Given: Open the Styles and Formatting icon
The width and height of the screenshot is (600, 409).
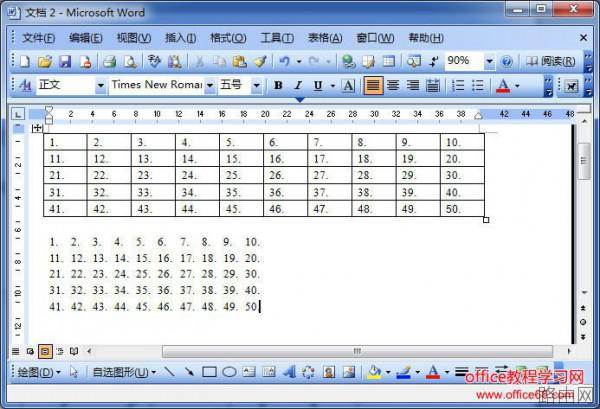Looking at the screenshot, I should pyautogui.click(x=25, y=85).
